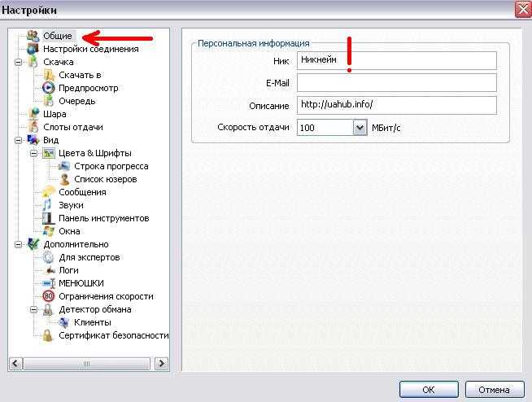Click the tree scrollbar right arrow
This screenshot has height=402, width=532.
(x=162, y=364)
